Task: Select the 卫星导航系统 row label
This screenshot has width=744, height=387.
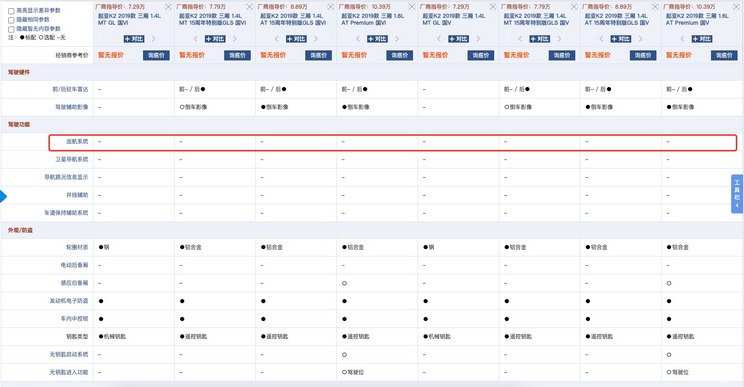Action: (x=72, y=159)
